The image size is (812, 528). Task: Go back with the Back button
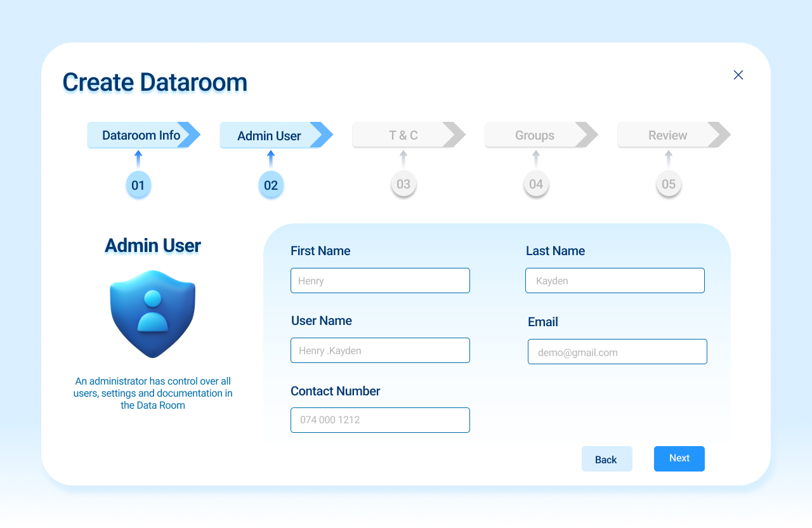tap(607, 459)
